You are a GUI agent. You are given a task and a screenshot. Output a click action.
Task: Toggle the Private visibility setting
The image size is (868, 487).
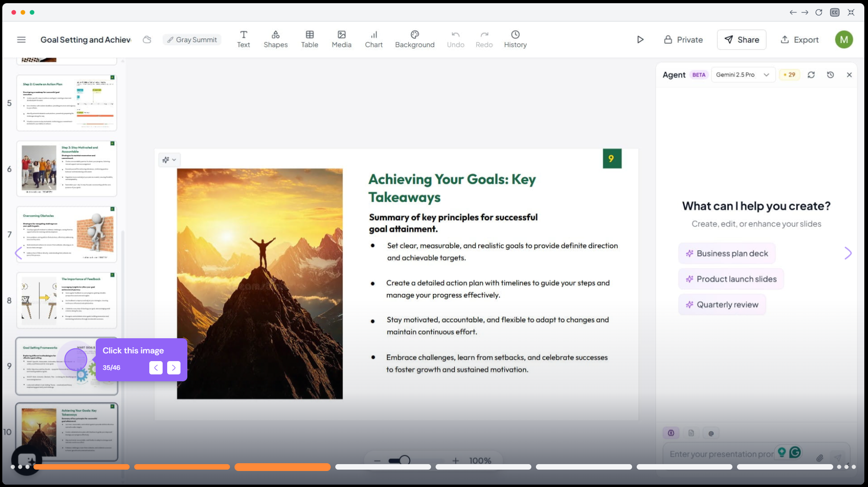click(x=683, y=40)
